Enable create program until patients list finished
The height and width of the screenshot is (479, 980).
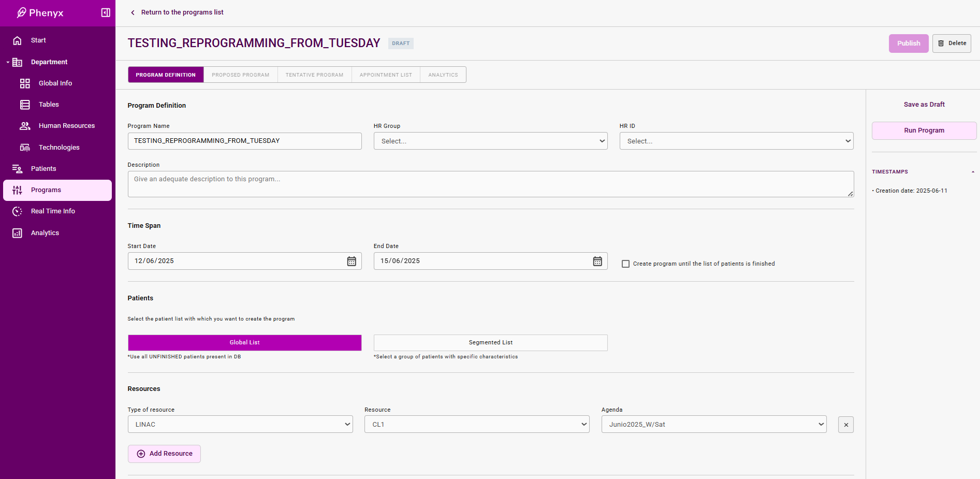coord(625,264)
